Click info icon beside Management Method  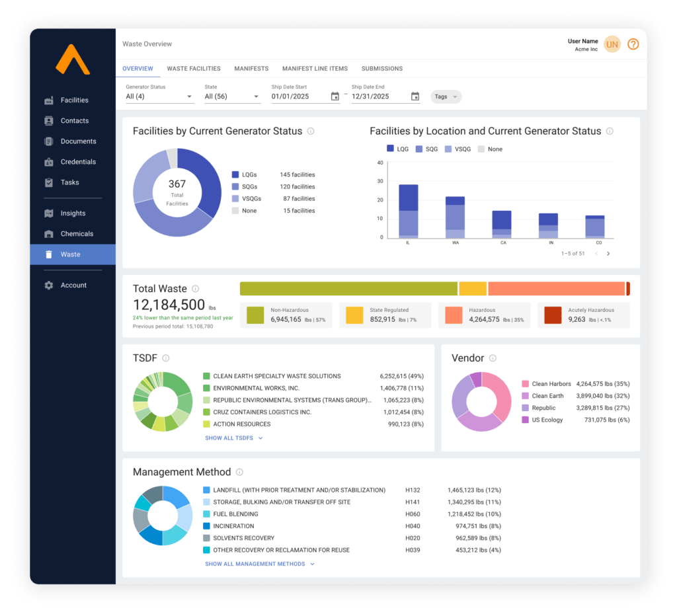(239, 472)
